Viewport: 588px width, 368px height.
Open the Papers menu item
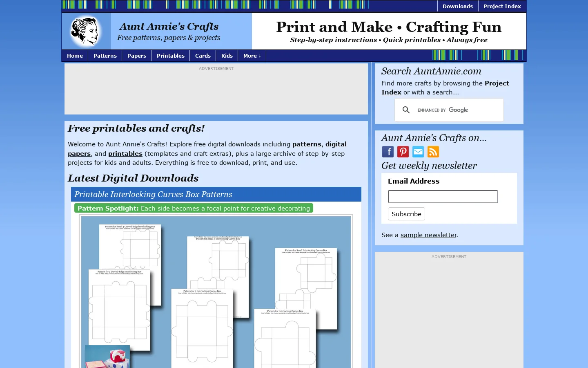136,56
